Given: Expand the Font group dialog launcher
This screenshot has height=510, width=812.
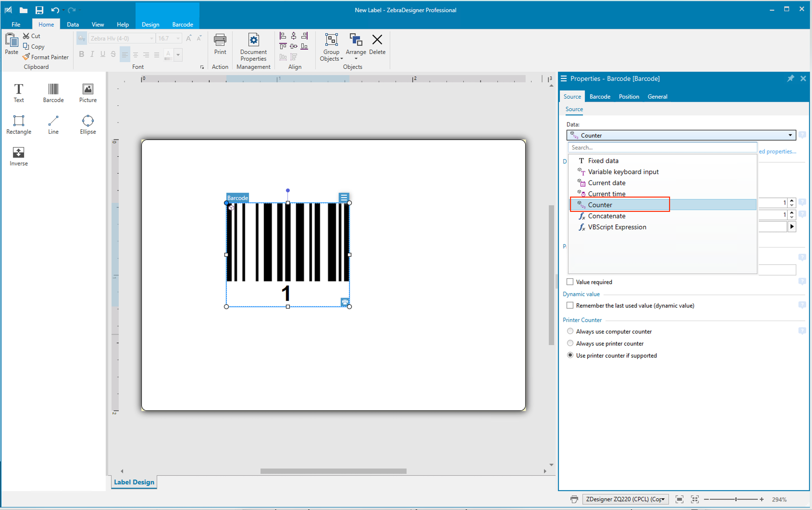Looking at the screenshot, I should (202, 67).
